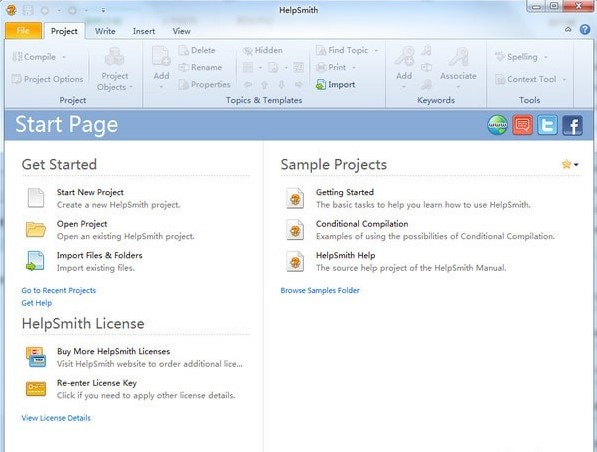Open the Getting Started sample project title
The height and width of the screenshot is (452, 597).
[345, 192]
